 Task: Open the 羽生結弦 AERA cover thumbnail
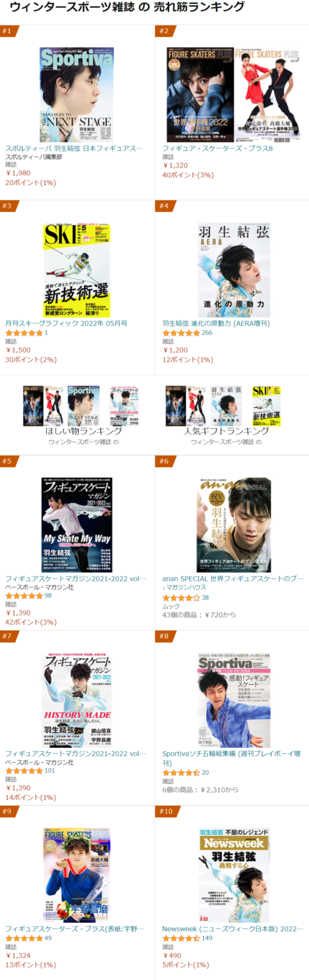click(x=233, y=270)
